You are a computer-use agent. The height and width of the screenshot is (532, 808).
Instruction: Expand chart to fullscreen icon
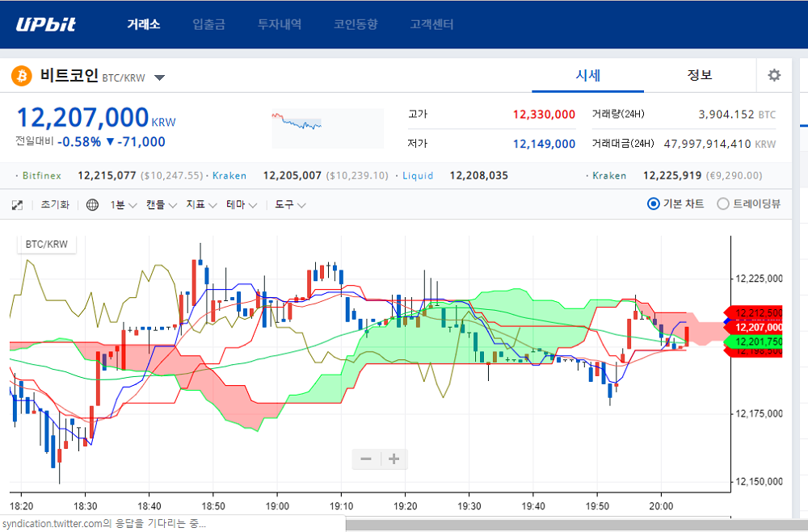pyautogui.click(x=17, y=205)
